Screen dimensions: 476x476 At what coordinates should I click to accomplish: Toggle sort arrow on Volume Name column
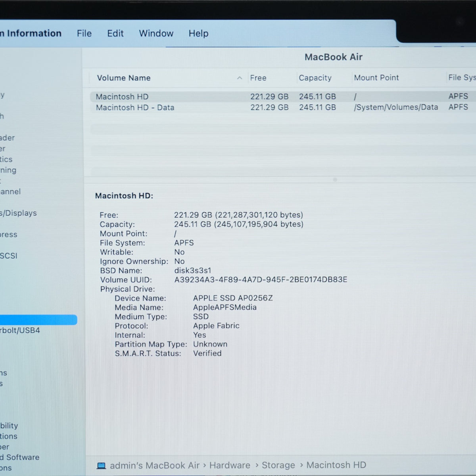pos(240,78)
